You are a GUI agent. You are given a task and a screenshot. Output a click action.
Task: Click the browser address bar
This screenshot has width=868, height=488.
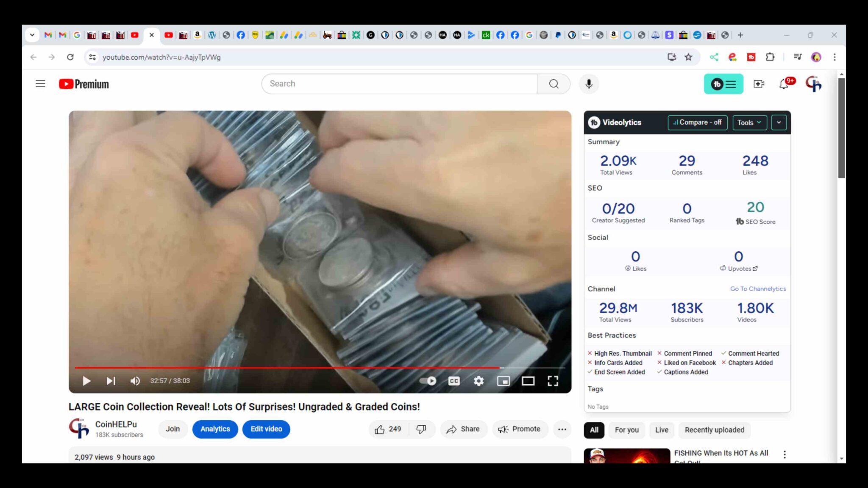tap(381, 57)
